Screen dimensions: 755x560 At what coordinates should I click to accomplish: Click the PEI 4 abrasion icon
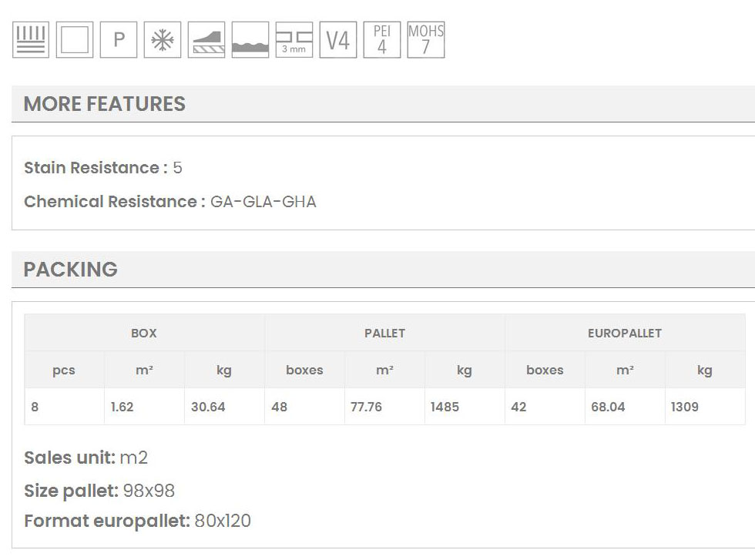(x=382, y=40)
